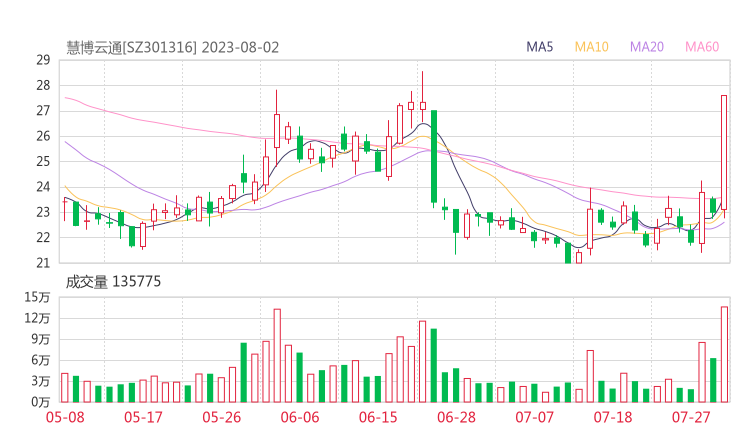Viewport: 740px width, 440px height.
Task: Click the 05-26 date axis label
Action: pos(222,417)
